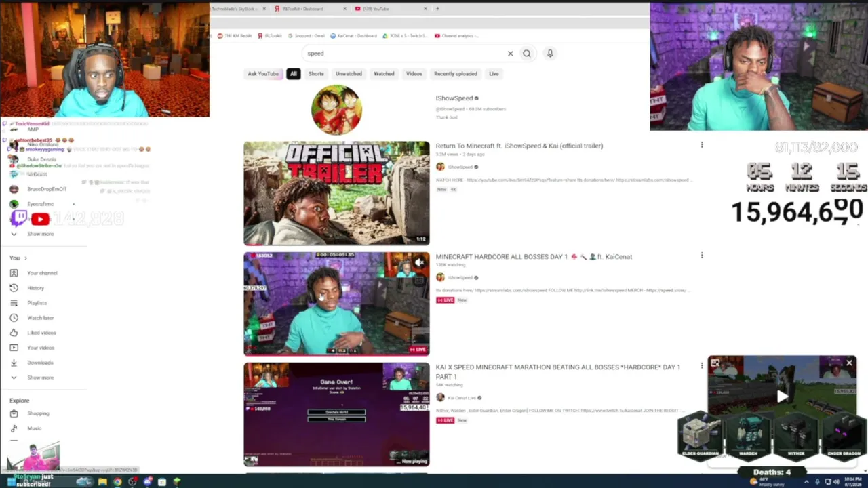The height and width of the screenshot is (488, 868).
Task: Click the small IShowSpeed avatar under the trailer title
Action: pyautogui.click(x=440, y=167)
